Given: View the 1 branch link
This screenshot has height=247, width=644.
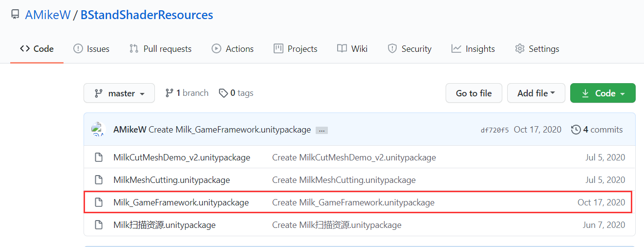Looking at the screenshot, I should [x=187, y=93].
